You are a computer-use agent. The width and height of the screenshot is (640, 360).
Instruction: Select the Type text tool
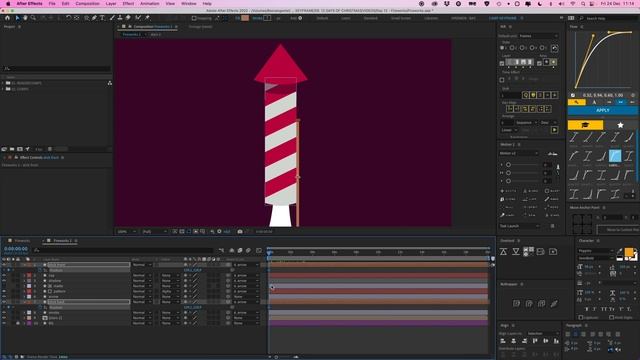click(102, 18)
